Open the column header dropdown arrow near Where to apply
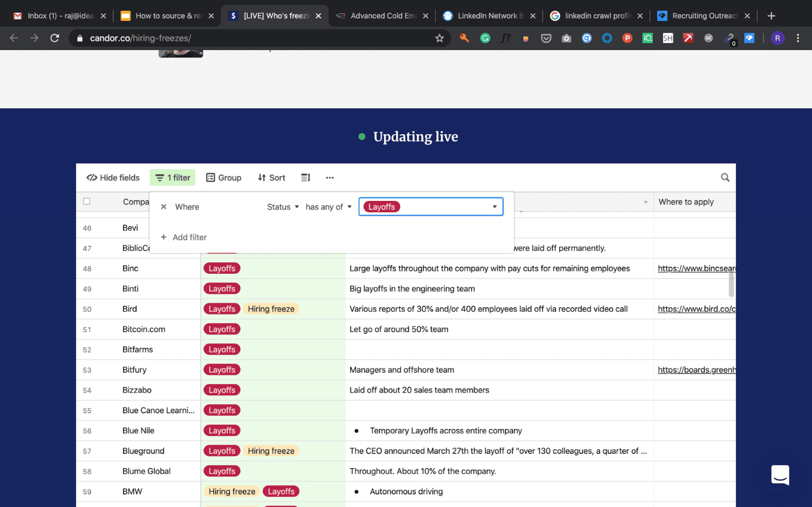 [x=645, y=202]
